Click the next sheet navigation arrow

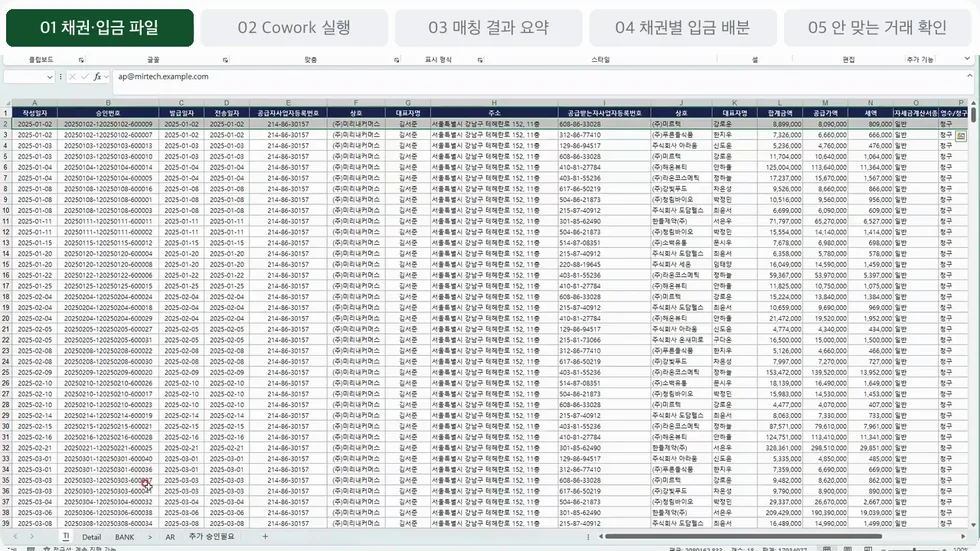[32, 537]
